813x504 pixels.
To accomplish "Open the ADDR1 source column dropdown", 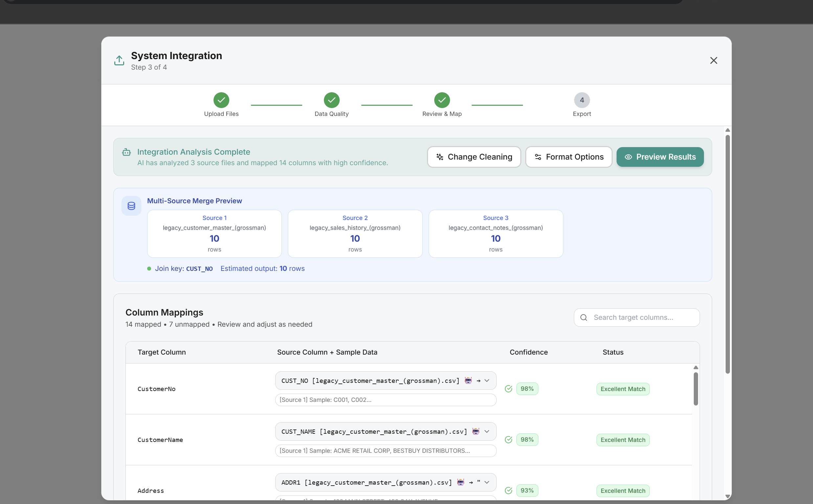I will click(487, 482).
